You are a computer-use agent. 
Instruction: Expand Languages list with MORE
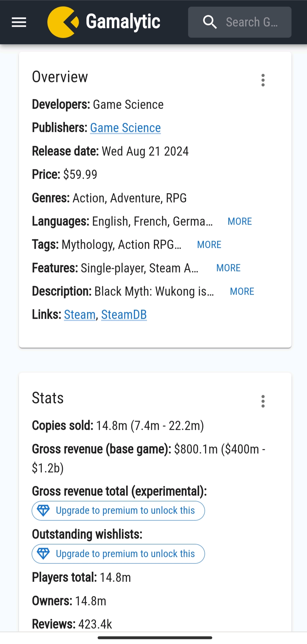tap(240, 221)
